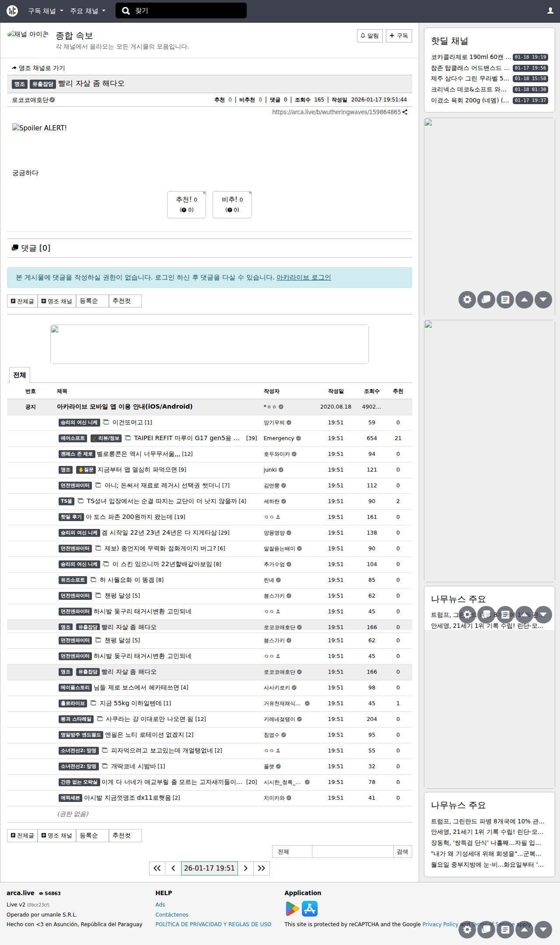Click the Contáctenos link

172,914
